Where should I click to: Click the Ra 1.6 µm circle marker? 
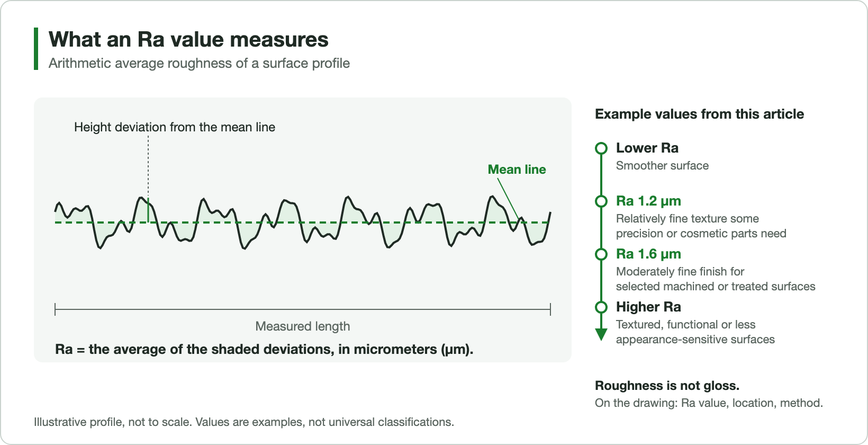point(601,254)
